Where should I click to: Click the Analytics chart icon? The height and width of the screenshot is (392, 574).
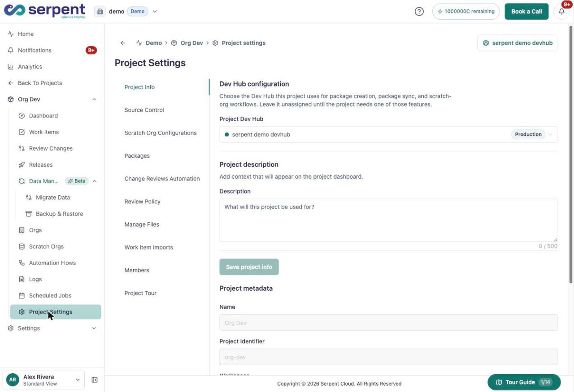point(11,67)
